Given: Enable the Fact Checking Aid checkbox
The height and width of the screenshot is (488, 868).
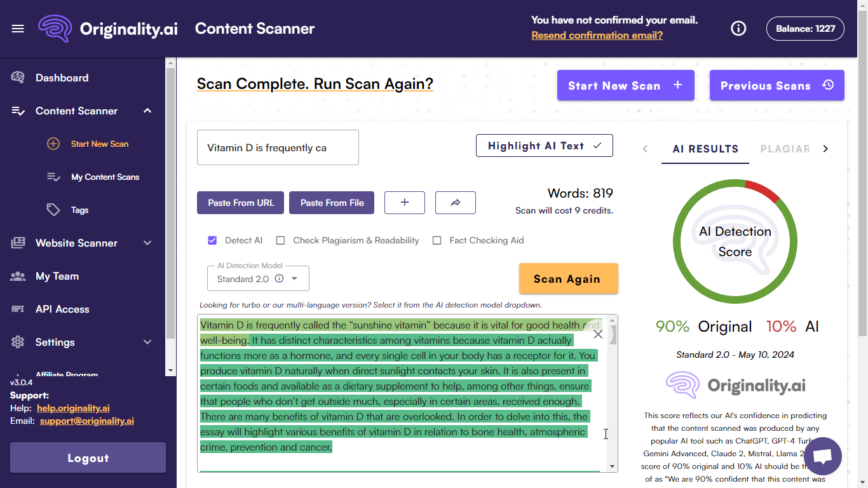Looking at the screenshot, I should pos(437,240).
